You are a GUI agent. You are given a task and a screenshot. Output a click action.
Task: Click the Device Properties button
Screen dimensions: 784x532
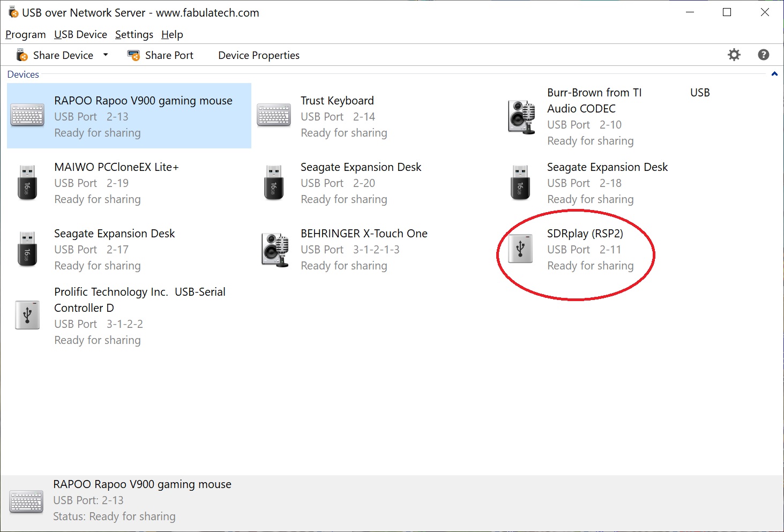258,55
